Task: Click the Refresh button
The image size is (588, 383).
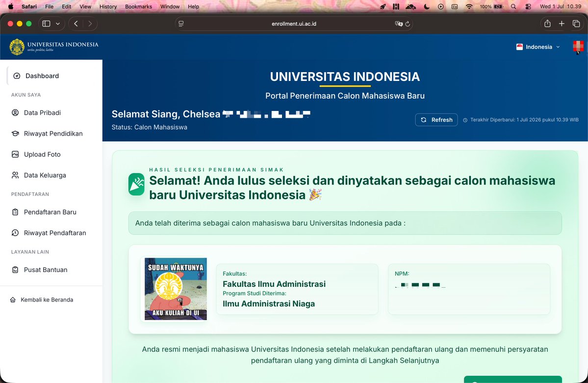Action: [x=436, y=120]
